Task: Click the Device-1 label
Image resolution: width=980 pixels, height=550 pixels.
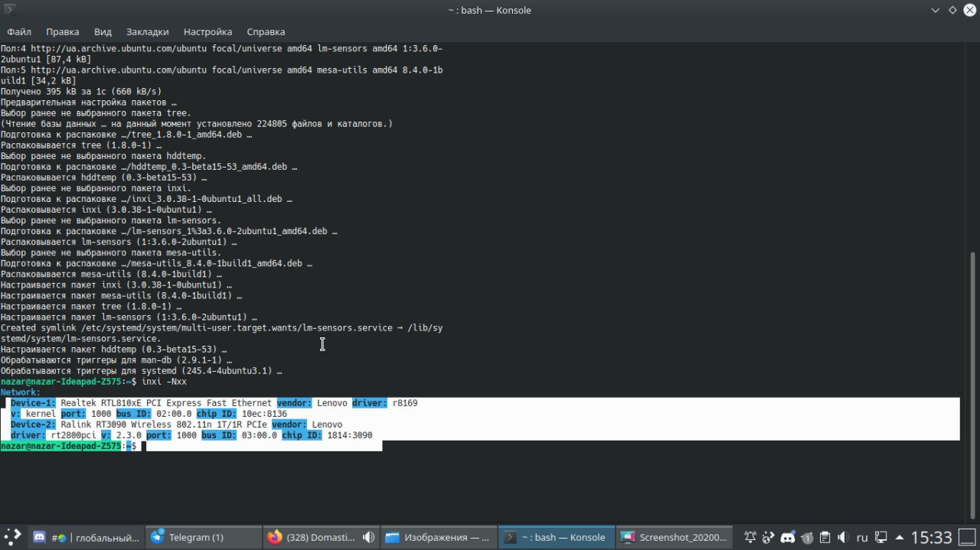Action: [33, 402]
